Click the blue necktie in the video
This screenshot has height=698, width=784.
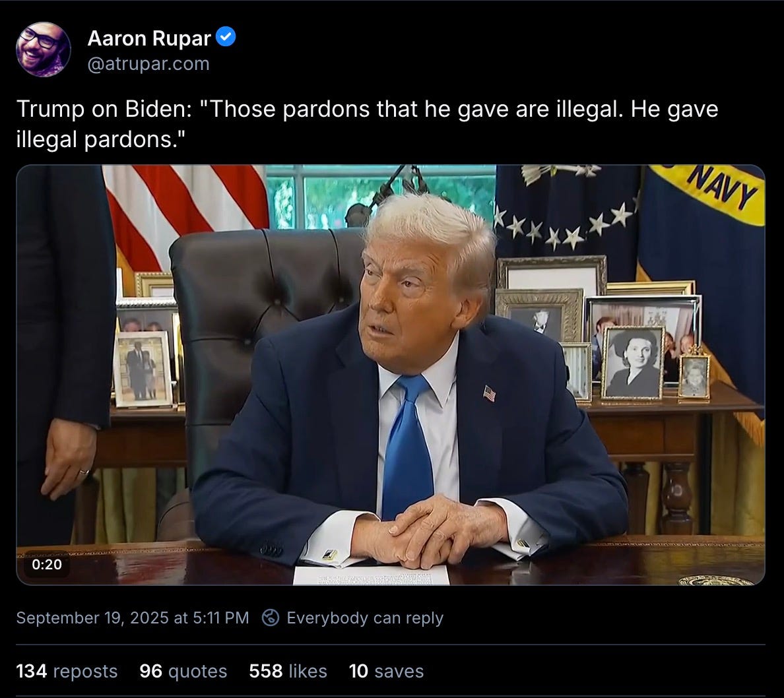pos(408,445)
